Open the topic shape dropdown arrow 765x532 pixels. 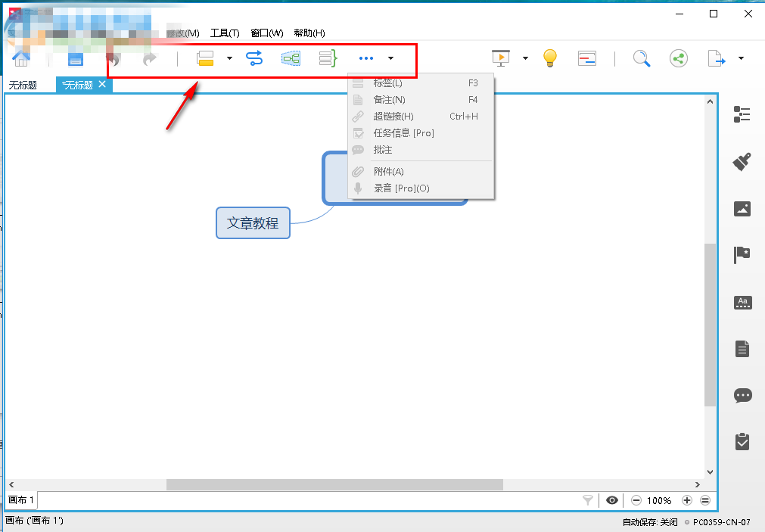coord(229,58)
